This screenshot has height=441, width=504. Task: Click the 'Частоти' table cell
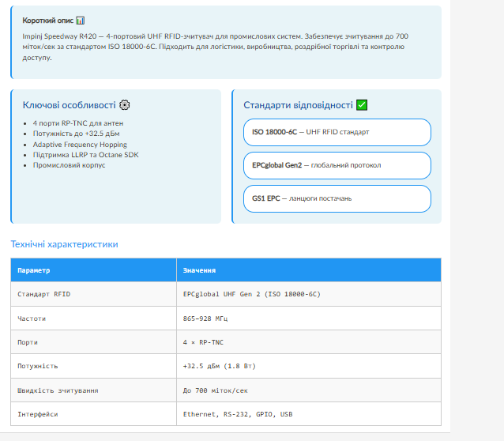tap(93, 318)
